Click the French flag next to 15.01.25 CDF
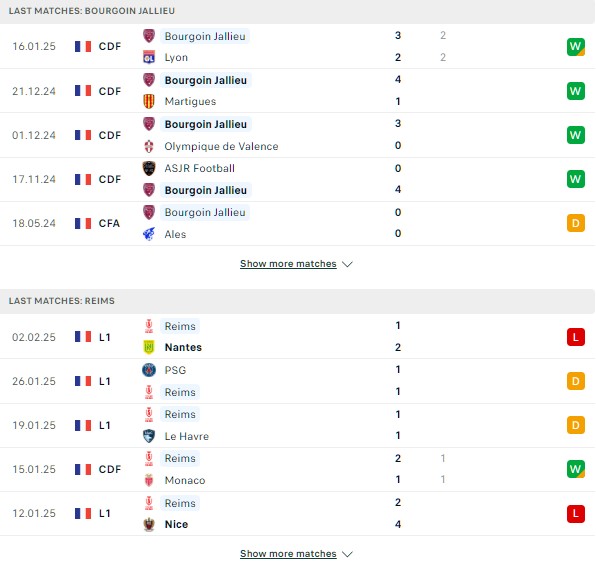The height and width of the screenshot is (574, 596). 83,469
